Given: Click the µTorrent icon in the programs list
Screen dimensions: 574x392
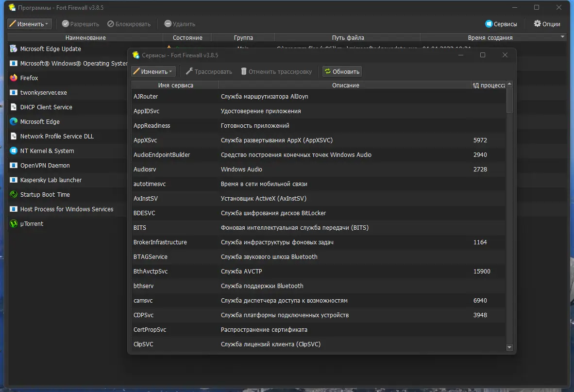Looking at the screenshot, I should [14, 223].
